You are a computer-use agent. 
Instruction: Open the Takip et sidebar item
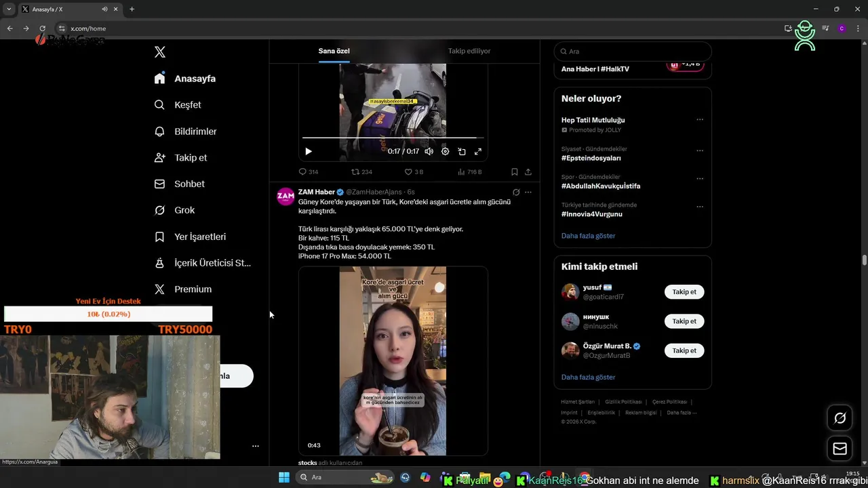(x=180, y=157)
